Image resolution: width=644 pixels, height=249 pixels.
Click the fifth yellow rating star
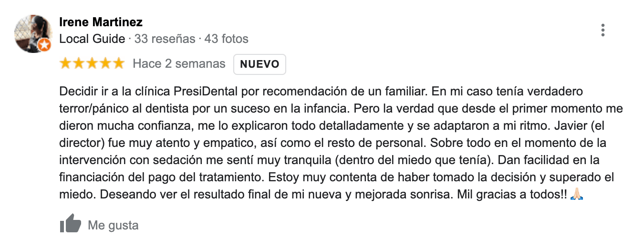118,63
